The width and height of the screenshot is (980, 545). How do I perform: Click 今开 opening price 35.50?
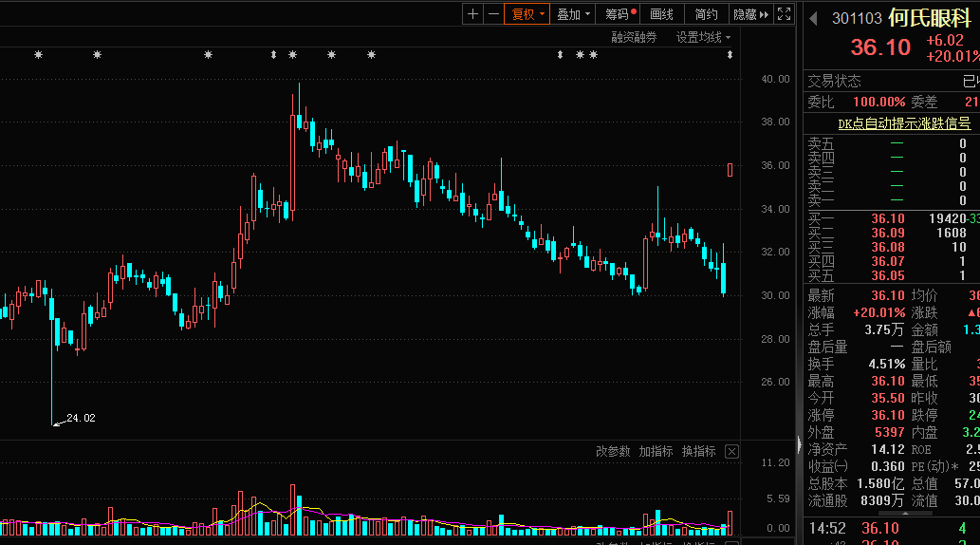(x=887, y=399)
